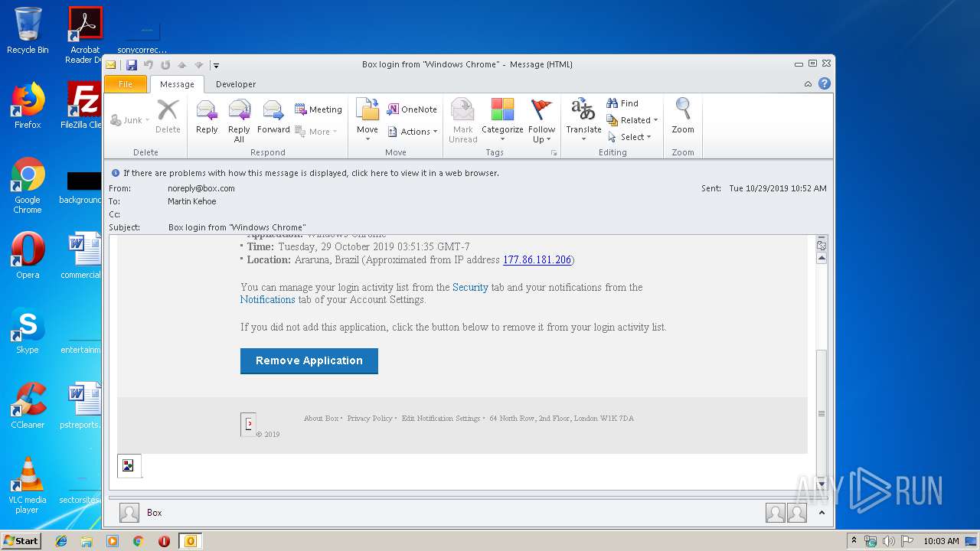The image size is (980, 551).
Task: Open the Move dropdown
Action: coord(367,121)
